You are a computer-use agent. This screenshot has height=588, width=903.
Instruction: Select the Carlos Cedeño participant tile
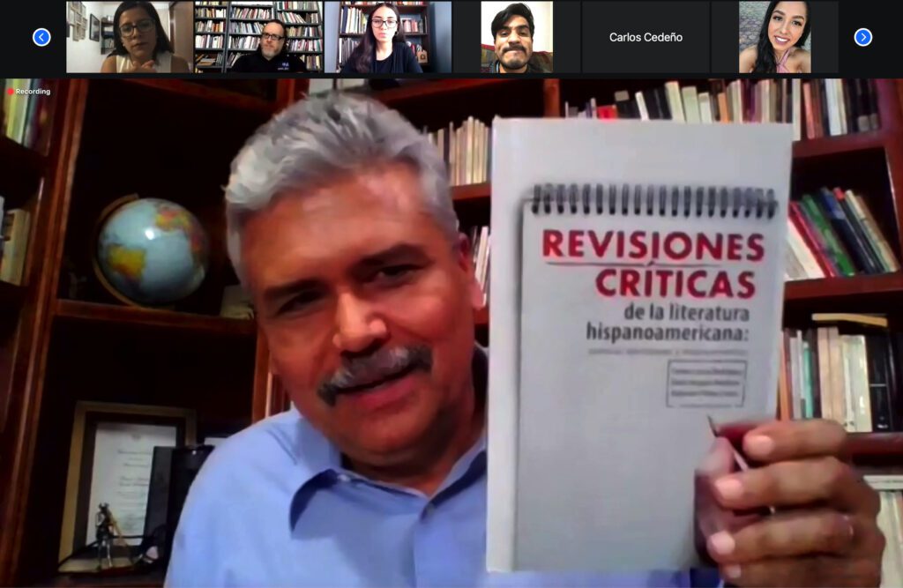pyautogui.click(x=646, y=37)
